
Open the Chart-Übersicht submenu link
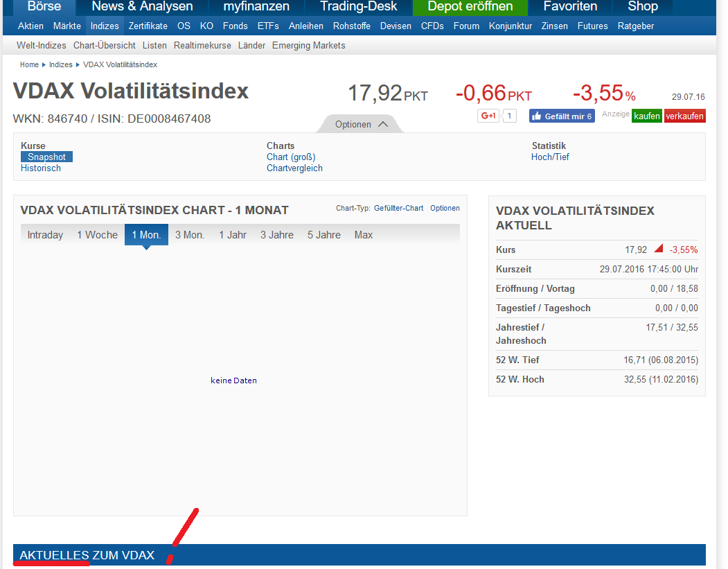tap(105, 46)
